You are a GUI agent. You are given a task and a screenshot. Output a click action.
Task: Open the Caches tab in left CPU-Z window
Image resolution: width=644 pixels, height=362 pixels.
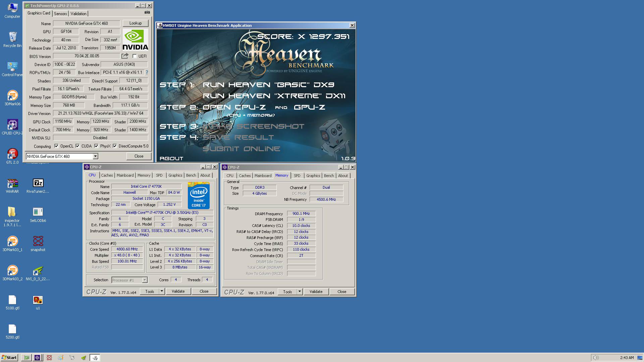point(107,175)
